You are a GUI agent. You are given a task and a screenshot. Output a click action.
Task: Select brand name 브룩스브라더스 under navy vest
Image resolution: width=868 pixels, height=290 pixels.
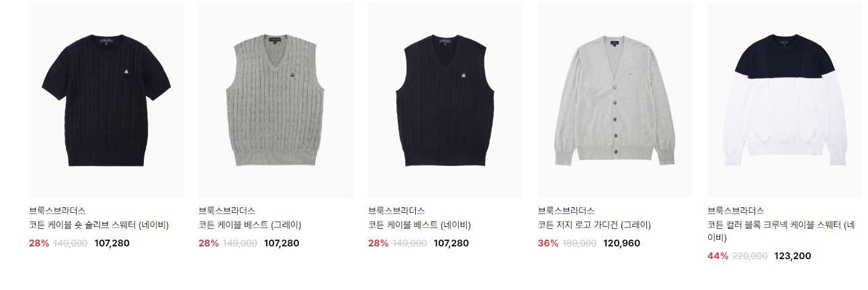[x=396, y=211]
